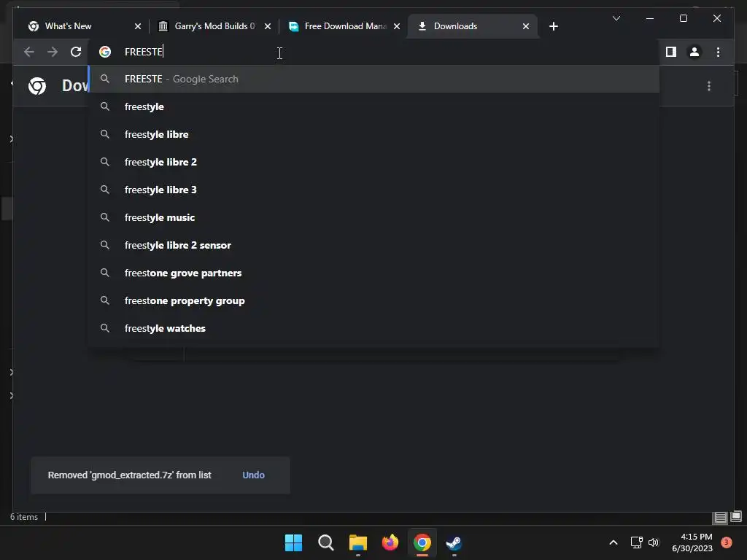Image resolution: width=747 pixels, height=560 pixels.
Task: Switch File Explorer to details view icon
Action: 720,517
